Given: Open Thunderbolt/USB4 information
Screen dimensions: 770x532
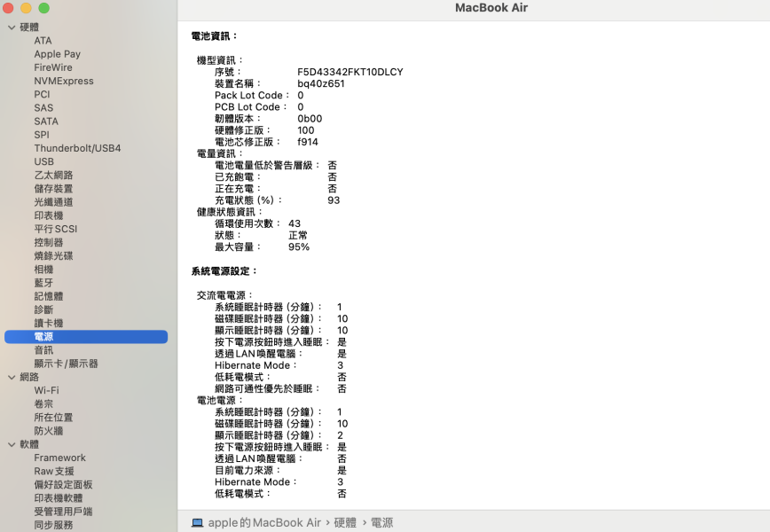Looking at the screenshot, I should coord(77,148).
